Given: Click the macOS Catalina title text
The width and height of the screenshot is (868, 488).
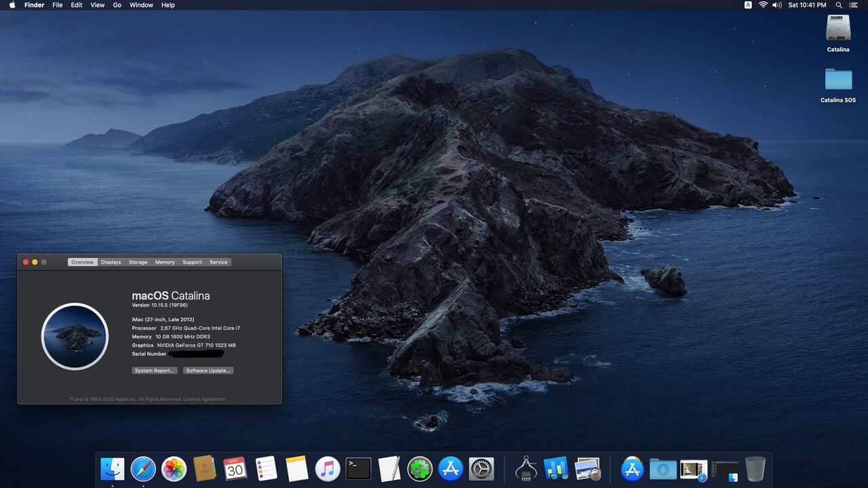Looking at the screenshot, I should (x=171, y=296).
